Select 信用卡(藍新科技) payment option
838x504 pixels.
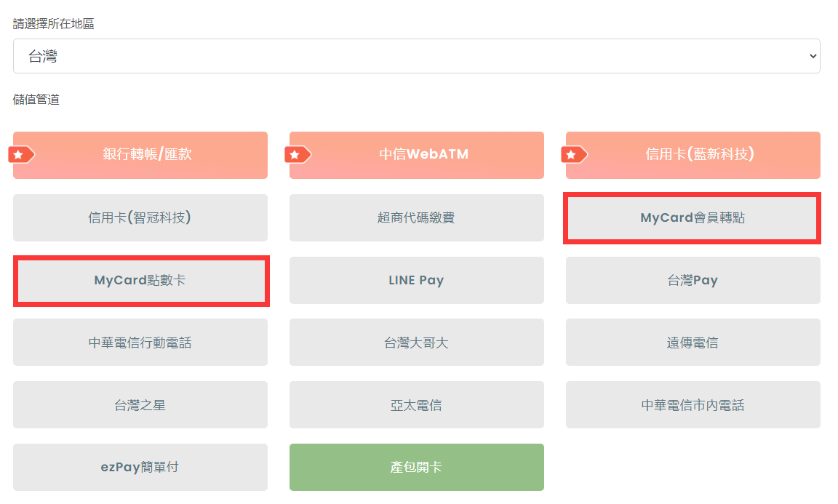pos(693,156)
